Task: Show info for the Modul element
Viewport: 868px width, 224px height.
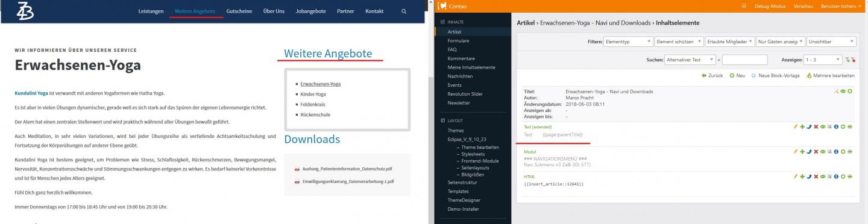Action: (836, 151)
